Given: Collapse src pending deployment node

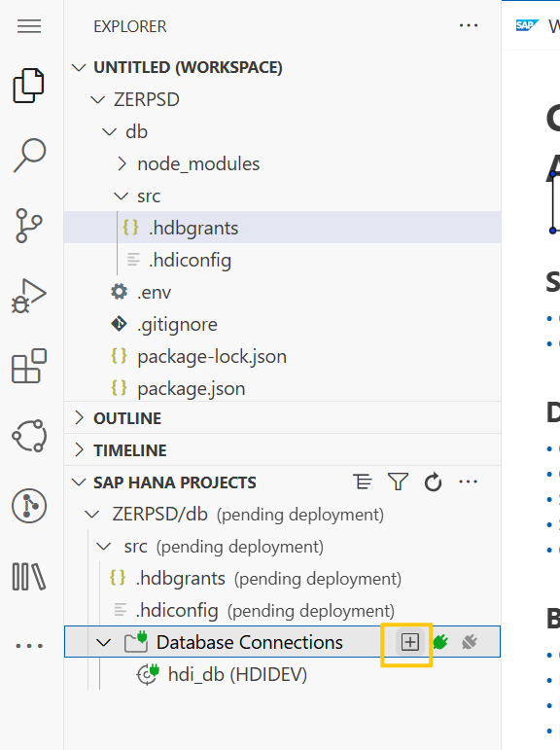Looking at the screenshot, I should 103,547.
